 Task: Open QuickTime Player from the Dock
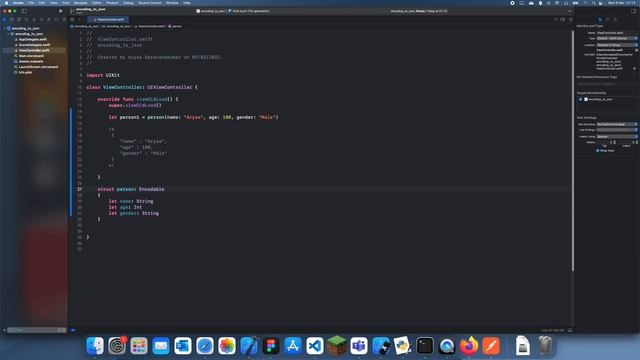(447, 346)
